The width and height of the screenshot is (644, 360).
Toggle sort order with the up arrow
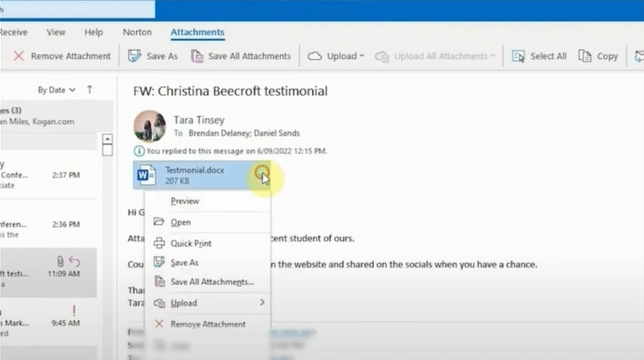point(90,90)
